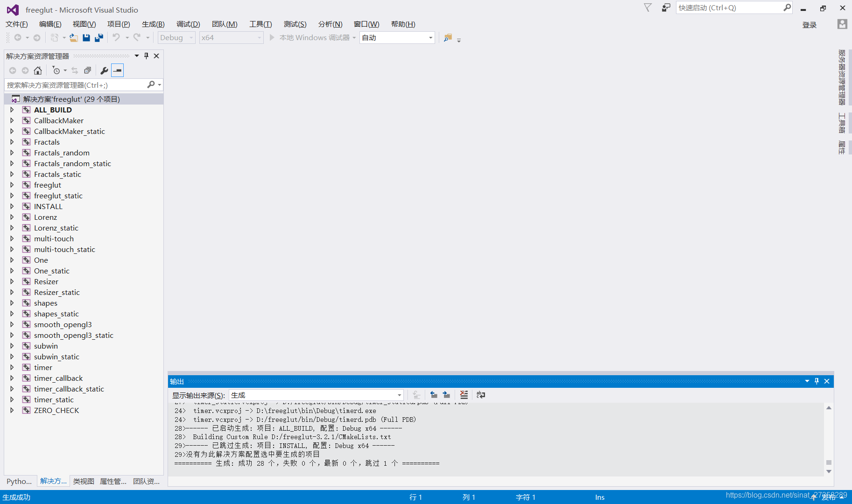The height and width of the screenshot is (504, 852).
Task: Click the 登录 sign-in link
Action: click(810, 25)
